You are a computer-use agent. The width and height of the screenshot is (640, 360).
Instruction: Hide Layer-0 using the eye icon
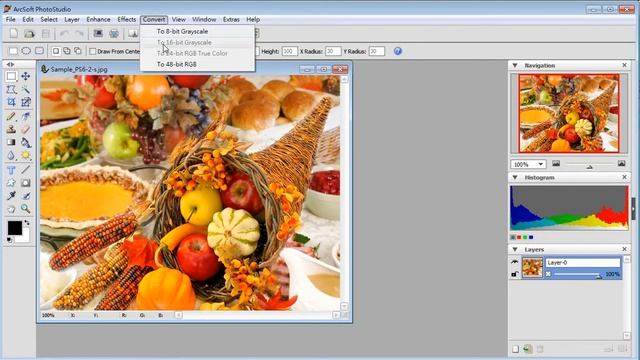[x=514, y=262]
